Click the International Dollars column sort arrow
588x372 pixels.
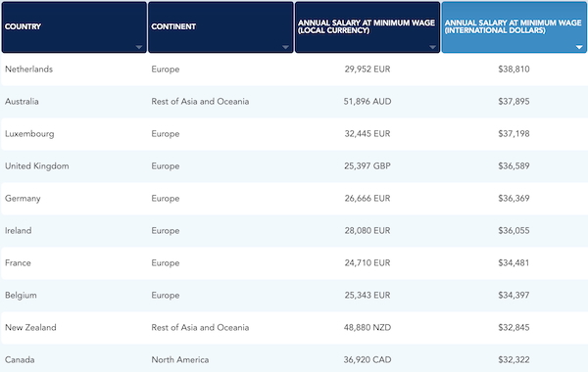pos(579,47)
